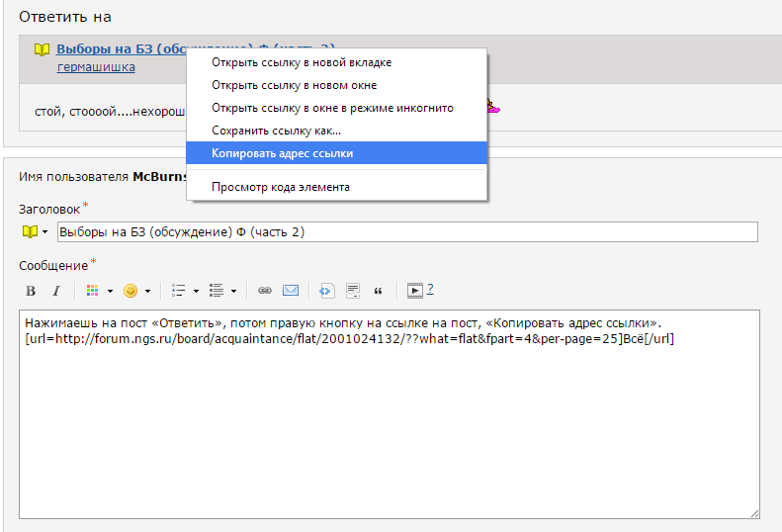This screenshot has width=782, height=532.
Task: Expand the numbered list dropdown arrow
Action: pos(234,291)
